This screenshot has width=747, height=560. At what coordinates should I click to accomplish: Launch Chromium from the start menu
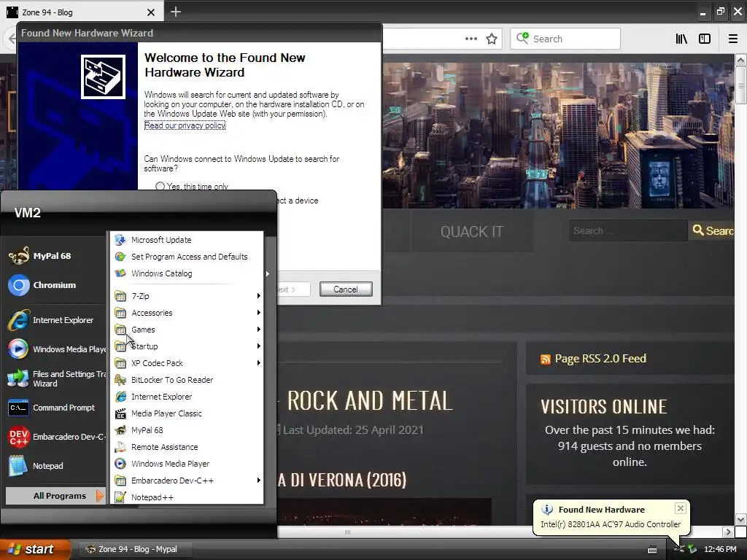pos(53,285)
